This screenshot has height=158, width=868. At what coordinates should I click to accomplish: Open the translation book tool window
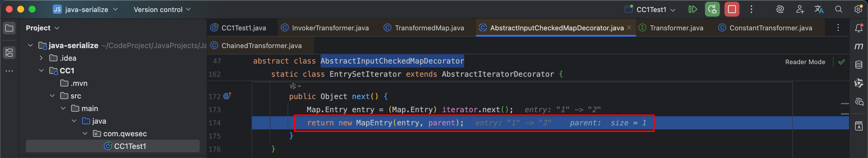[x=859, y=126]
